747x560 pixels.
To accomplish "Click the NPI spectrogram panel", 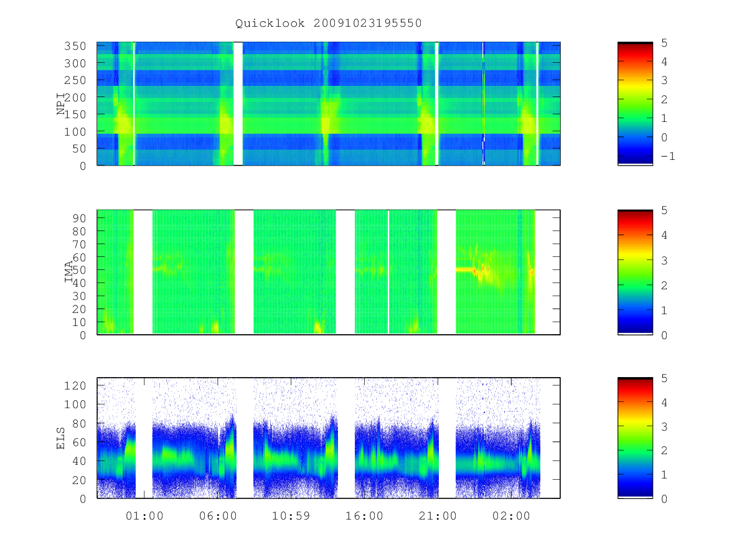I will tap(329, 103).
